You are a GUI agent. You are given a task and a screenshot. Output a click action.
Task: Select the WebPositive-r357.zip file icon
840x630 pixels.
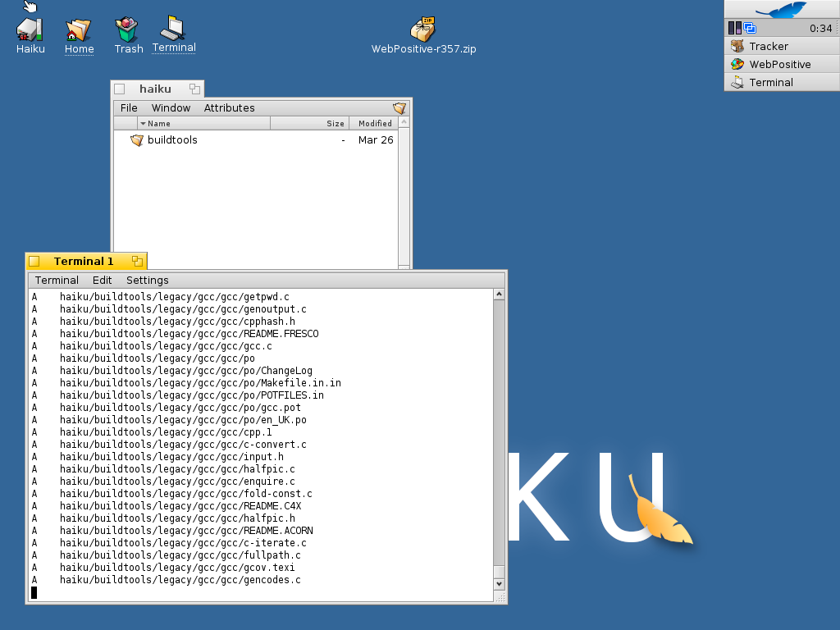coord(423,29)
